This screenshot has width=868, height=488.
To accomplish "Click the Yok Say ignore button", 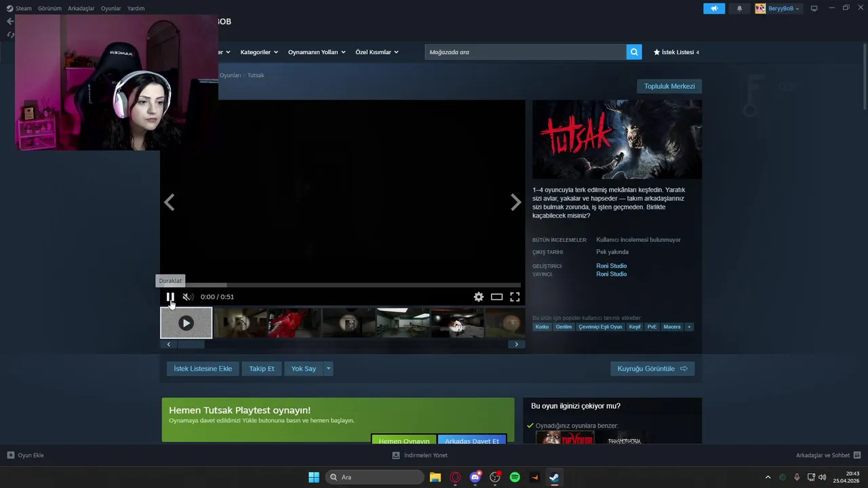I will click(x=304, y=369).
